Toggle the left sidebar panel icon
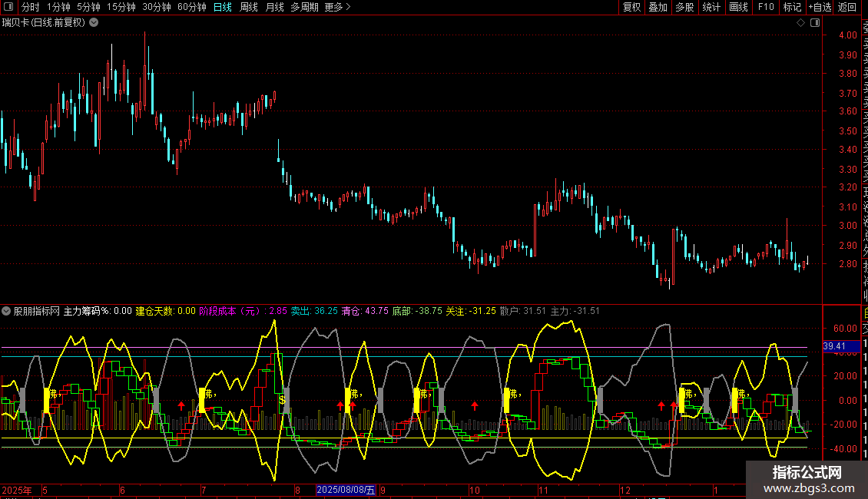The width and height of the screenshot is (868, 499). pos(8,7)
